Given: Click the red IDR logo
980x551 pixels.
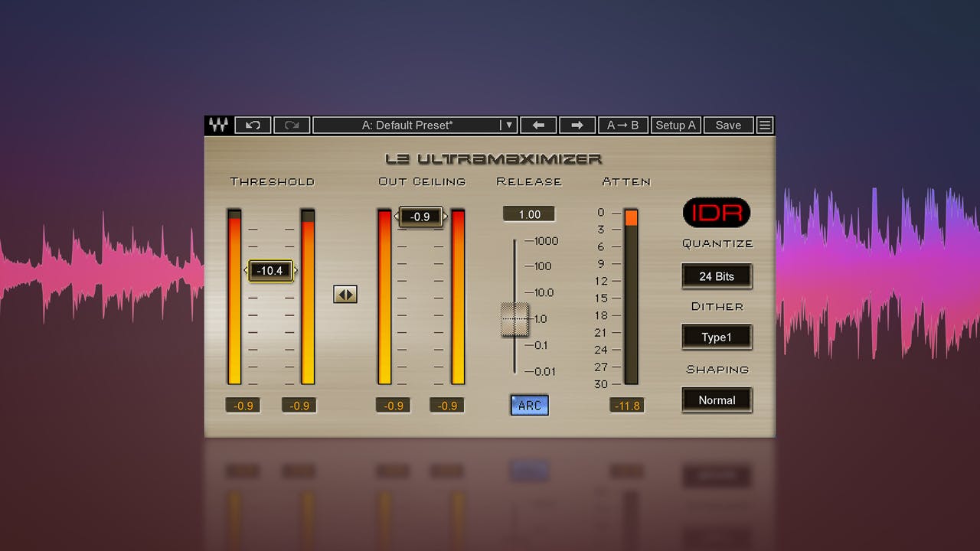Looking at the screenshot, I should pyautogui.click(x=717, y=213).
